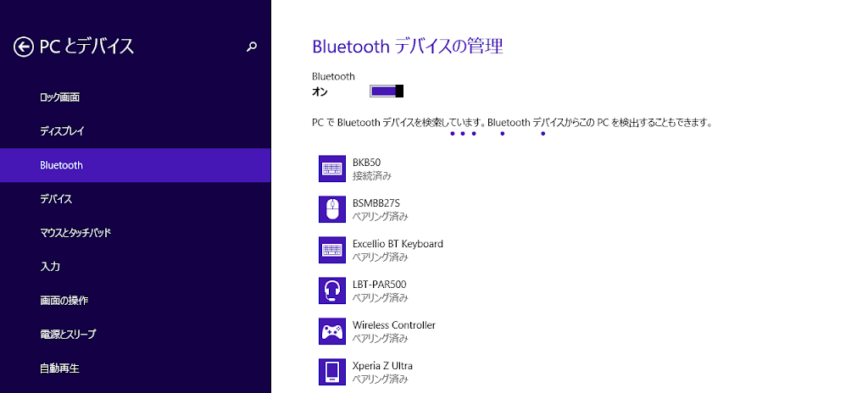Click the BSMBB27S mouse icon
This screenshot has width=868, height=393.
[x=331, y=209]
